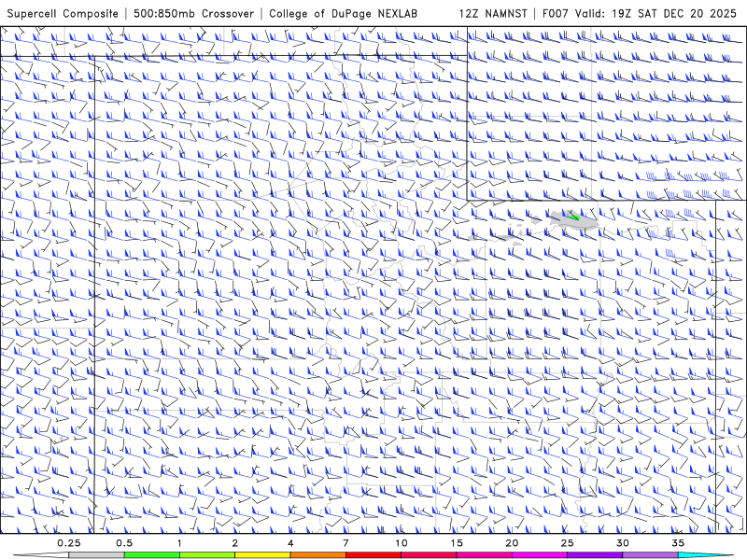Click the '7' legend value label
Screen dimensions: 747x560
pyautogui.click(x=345, y=543)
